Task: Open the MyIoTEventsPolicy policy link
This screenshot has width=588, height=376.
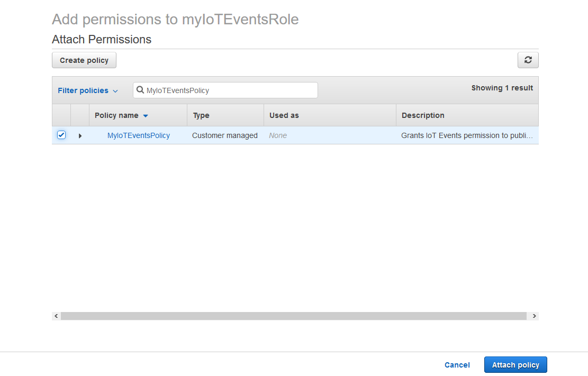Action: [139, 135]
